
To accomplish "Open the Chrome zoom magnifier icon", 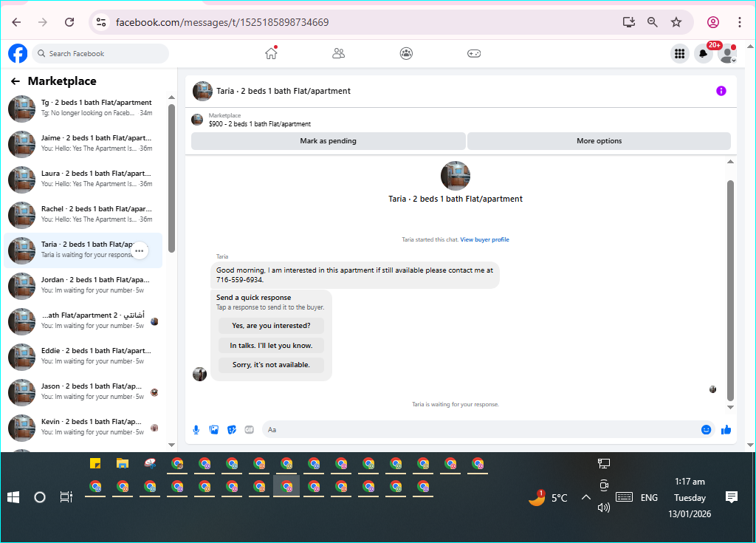I will point(653,22).
